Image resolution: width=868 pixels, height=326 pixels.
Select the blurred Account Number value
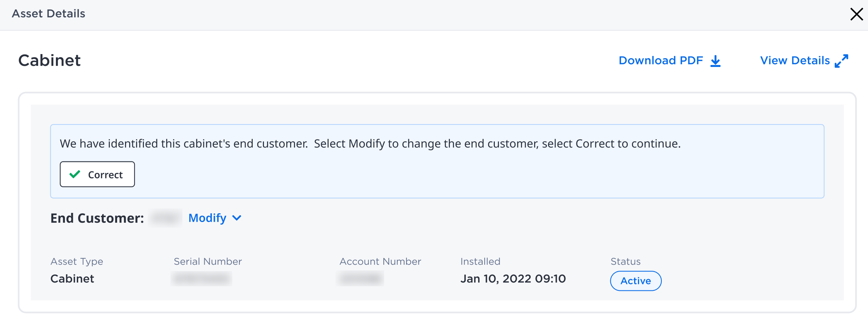pos(360,279)
